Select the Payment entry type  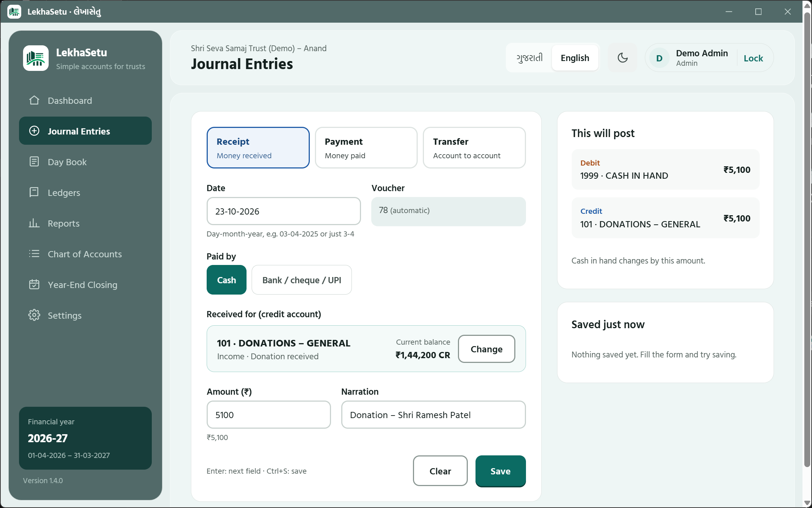[x=366, y=148]
